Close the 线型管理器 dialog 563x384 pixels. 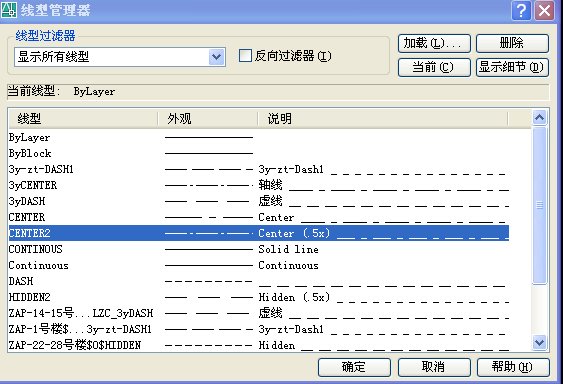tap(544, 10)
